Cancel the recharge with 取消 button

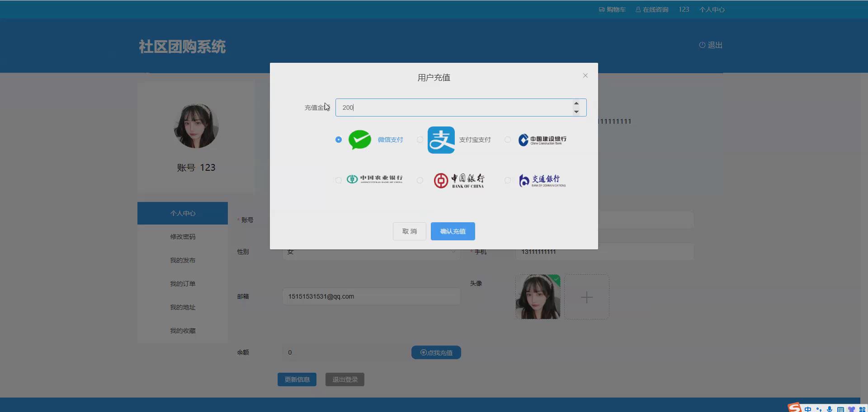click(410, 231)
